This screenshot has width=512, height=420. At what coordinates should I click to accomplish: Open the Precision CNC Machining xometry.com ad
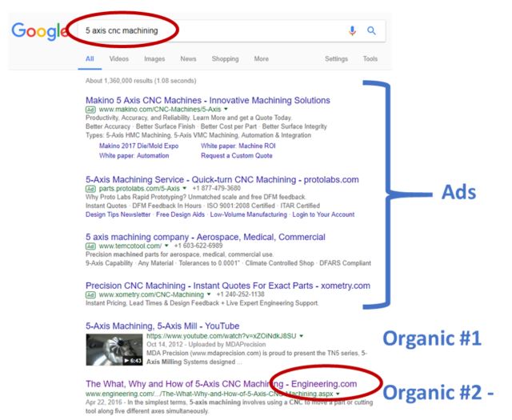[228, 286]
